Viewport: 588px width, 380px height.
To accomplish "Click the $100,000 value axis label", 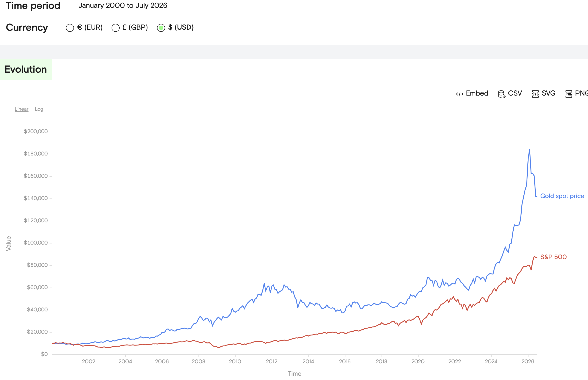I will (36, 243).
